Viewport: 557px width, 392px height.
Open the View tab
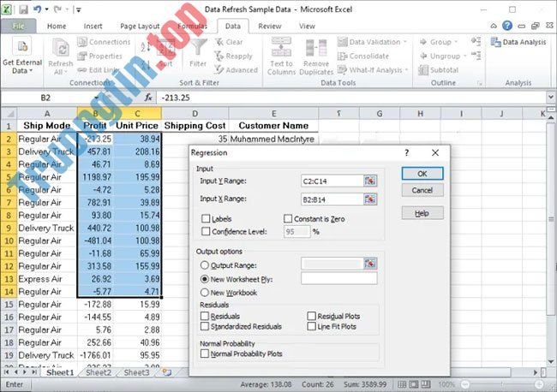[307, 26]
